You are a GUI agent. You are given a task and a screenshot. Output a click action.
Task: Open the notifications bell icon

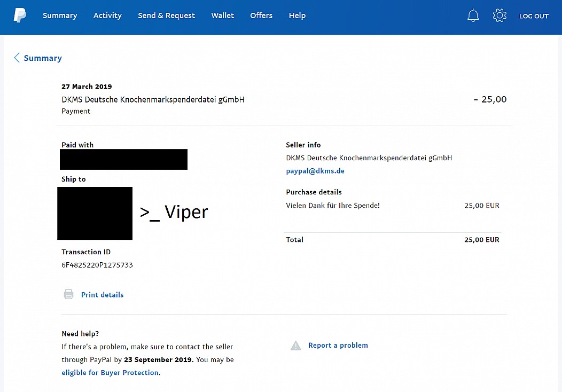click(473, 15)
